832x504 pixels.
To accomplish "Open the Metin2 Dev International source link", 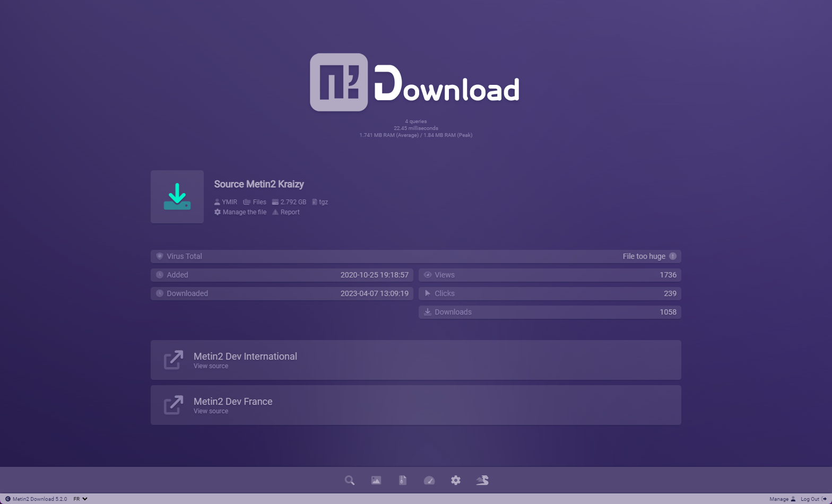I will 416,360.
